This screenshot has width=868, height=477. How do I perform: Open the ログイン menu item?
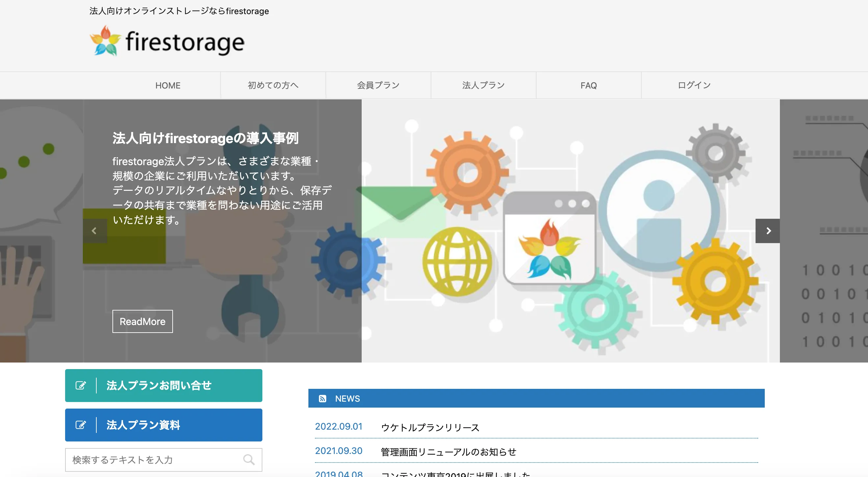pos(694,85)
